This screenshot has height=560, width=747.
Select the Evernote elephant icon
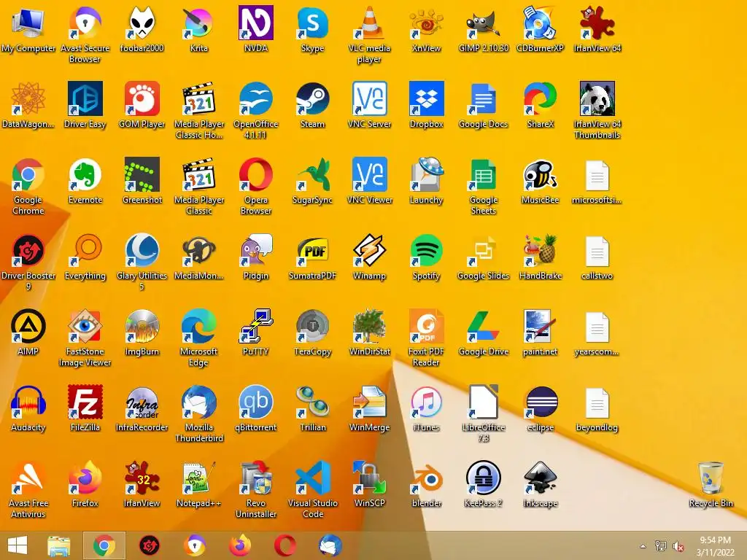[x=85, y=181]
